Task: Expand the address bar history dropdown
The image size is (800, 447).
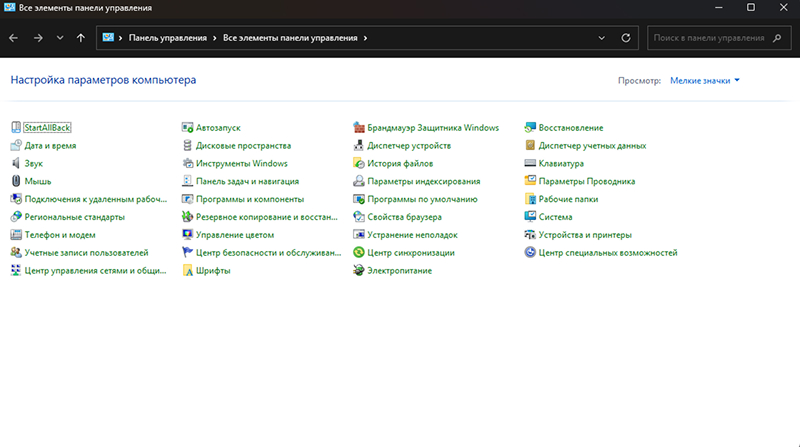Action: tap(602, 38)
